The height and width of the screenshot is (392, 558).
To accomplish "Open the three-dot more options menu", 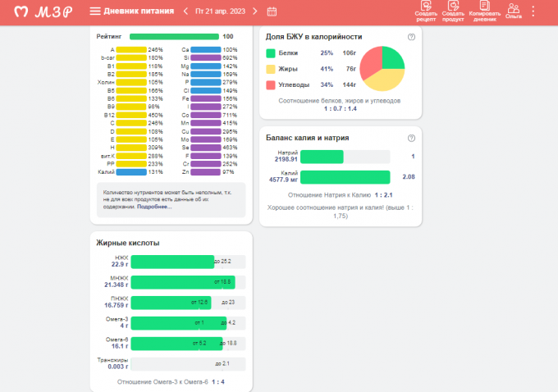I will click(x=534, y=11).
